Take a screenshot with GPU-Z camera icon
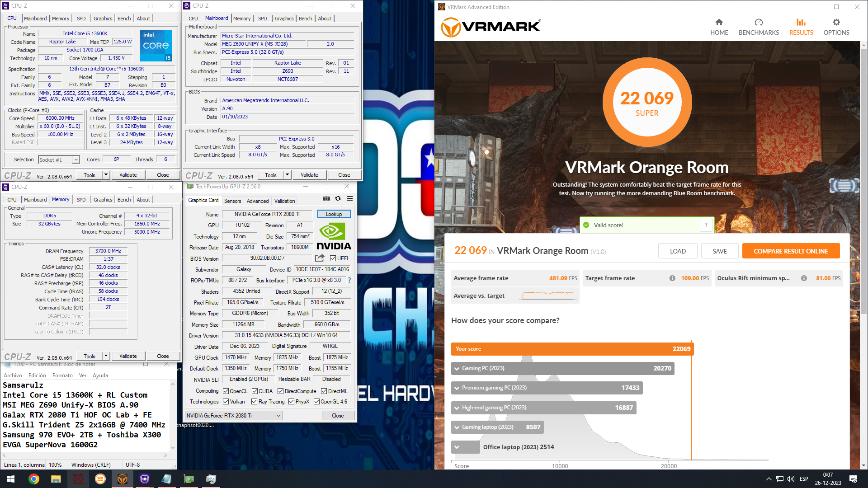This screenshot has height=488, width=868. click(x=326, y=198)
